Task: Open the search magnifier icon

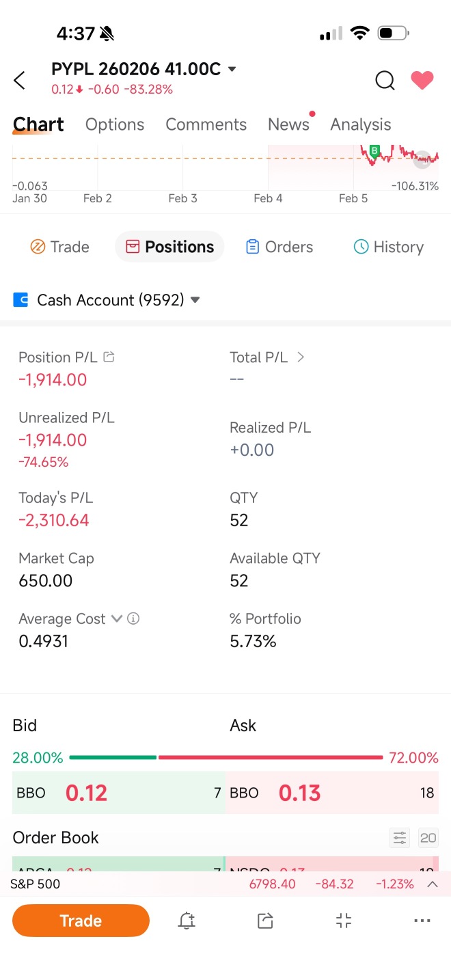Action: [x=385, y=81]
